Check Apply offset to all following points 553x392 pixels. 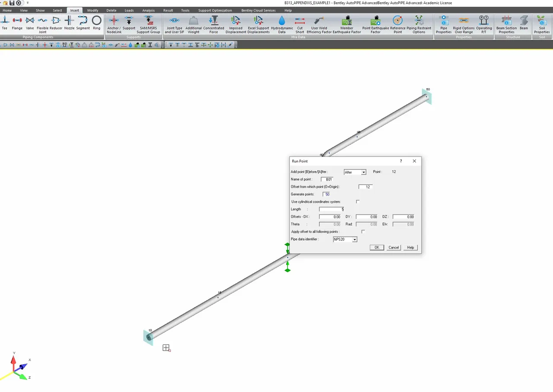tap(363, 232)
